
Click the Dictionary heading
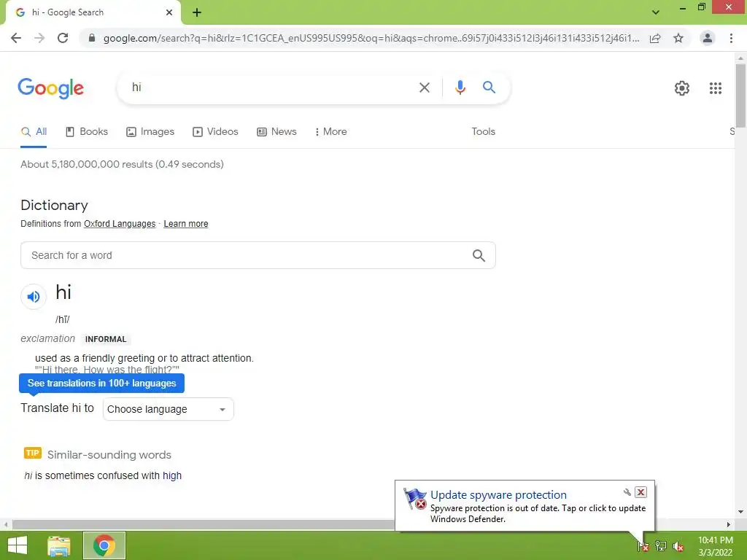pyautogui.click(x=54, y=205)
